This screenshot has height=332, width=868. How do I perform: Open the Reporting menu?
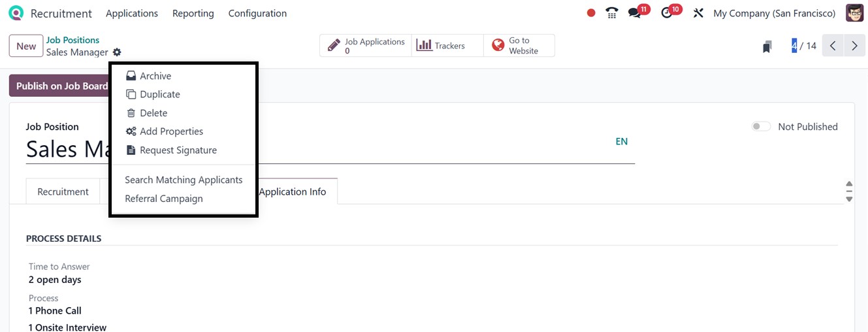pos(193,13)
